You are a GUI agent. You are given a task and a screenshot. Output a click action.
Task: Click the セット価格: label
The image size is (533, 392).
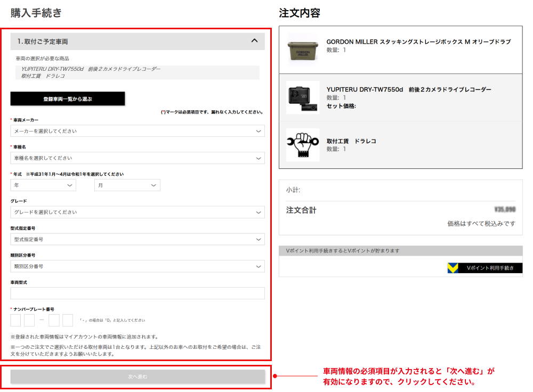pos(341,106)
